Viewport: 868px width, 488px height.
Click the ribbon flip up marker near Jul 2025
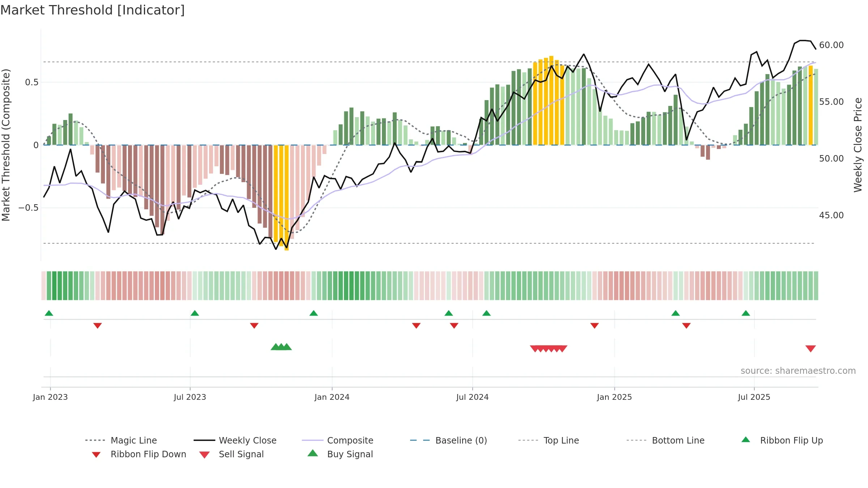[x=746, y=313]
